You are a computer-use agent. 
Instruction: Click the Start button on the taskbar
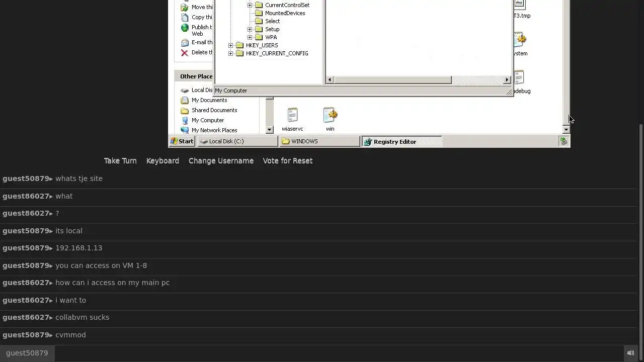pyautogui.click(x=182, y=141)
